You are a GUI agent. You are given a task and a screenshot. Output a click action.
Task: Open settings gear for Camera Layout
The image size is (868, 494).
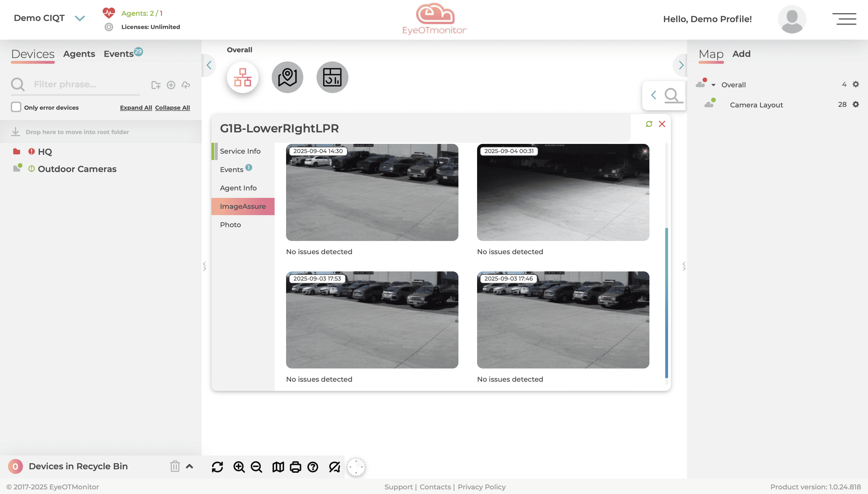point(856,105)
